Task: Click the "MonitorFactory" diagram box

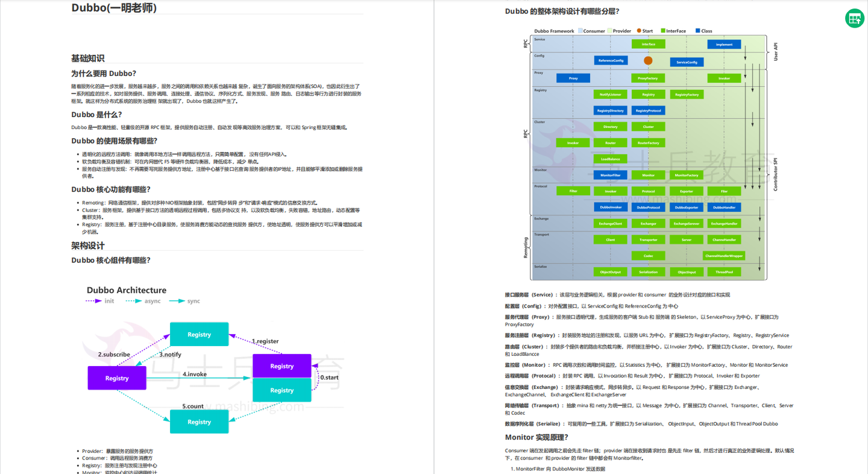Action: (687, 175)
